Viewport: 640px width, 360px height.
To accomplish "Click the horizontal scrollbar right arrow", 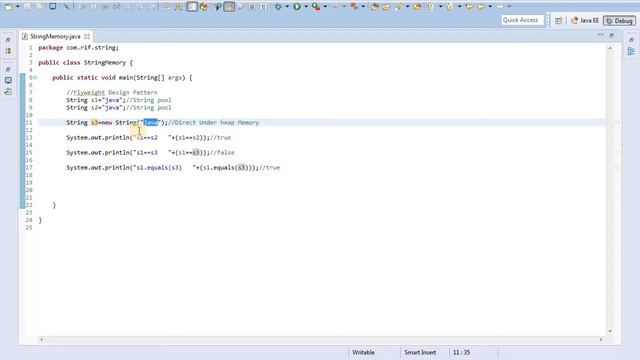I will tap(601, 340).
